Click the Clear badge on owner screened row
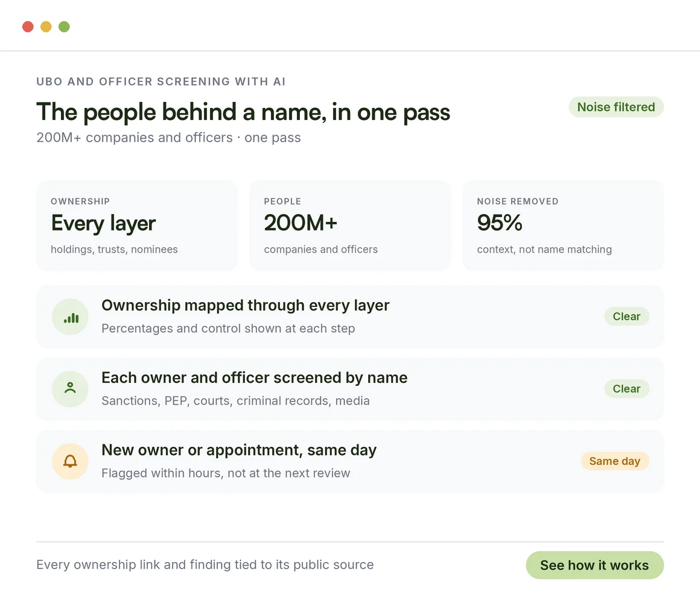Viewport: 700px width, 603px height. pyautogui.click(x=626, y=388)
